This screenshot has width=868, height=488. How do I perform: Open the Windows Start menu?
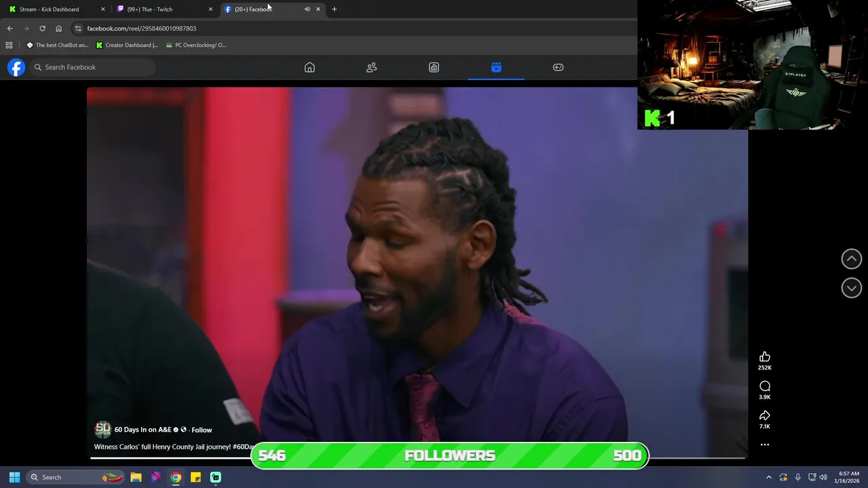[14, 477]
